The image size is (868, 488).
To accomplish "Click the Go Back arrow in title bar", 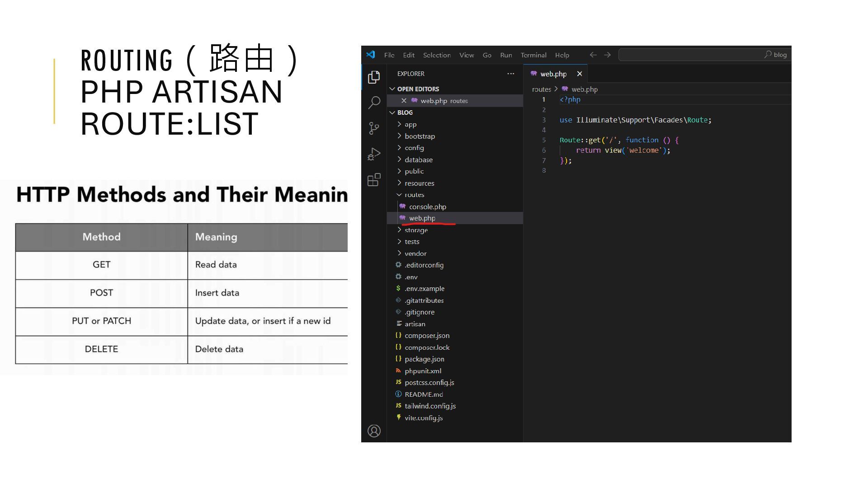I will click(x=593, y=55).
